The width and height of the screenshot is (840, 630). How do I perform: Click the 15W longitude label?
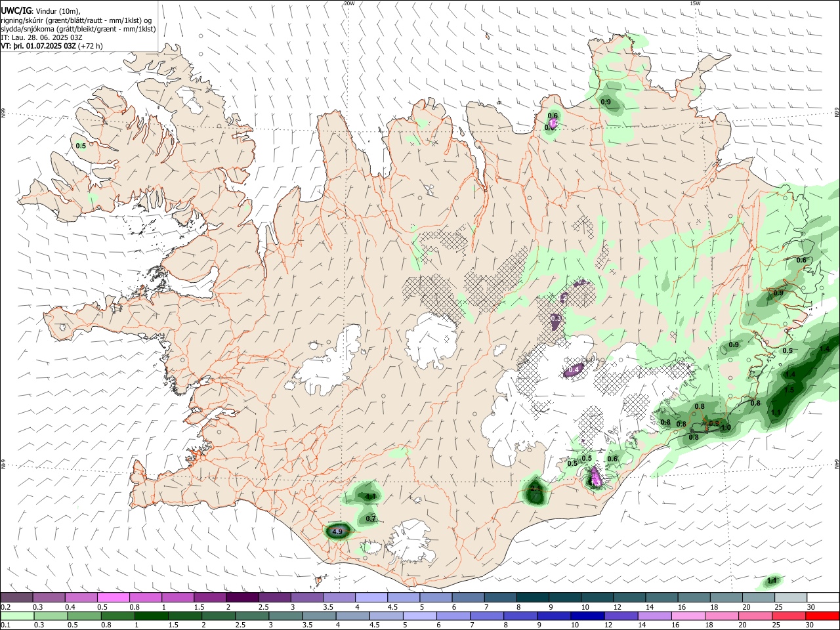coord(695,3)
